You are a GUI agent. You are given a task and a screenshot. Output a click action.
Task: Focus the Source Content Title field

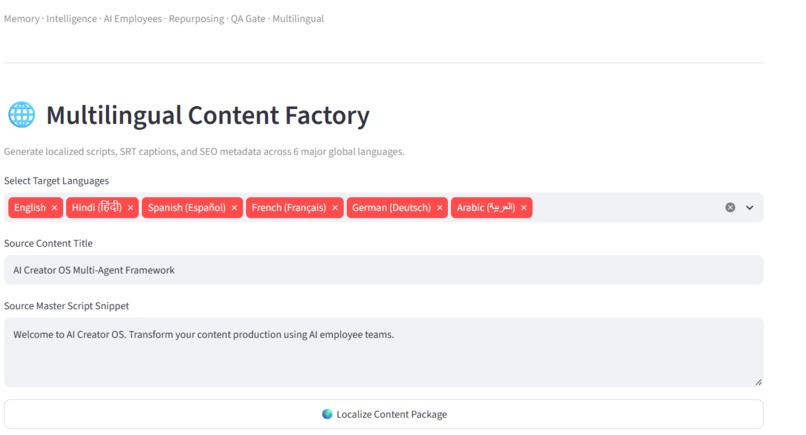point(383,270)
